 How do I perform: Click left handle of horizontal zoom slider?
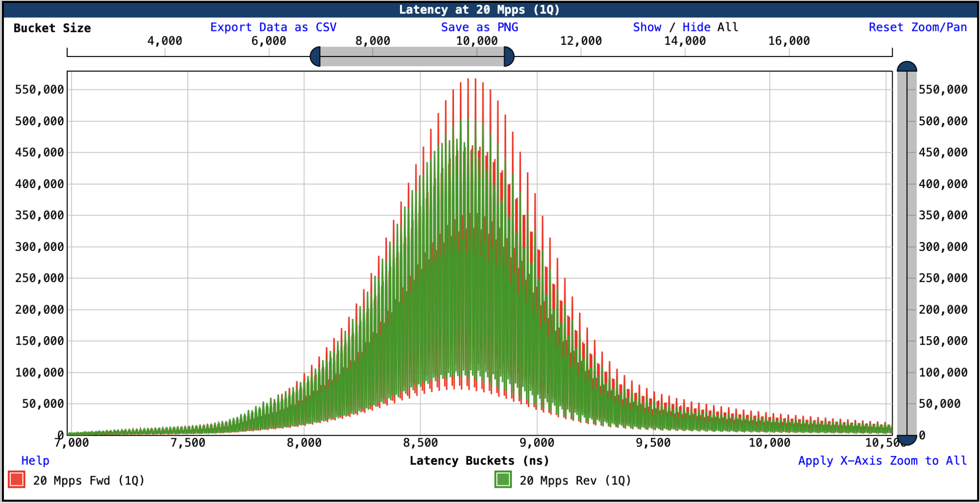pos(315,56)
